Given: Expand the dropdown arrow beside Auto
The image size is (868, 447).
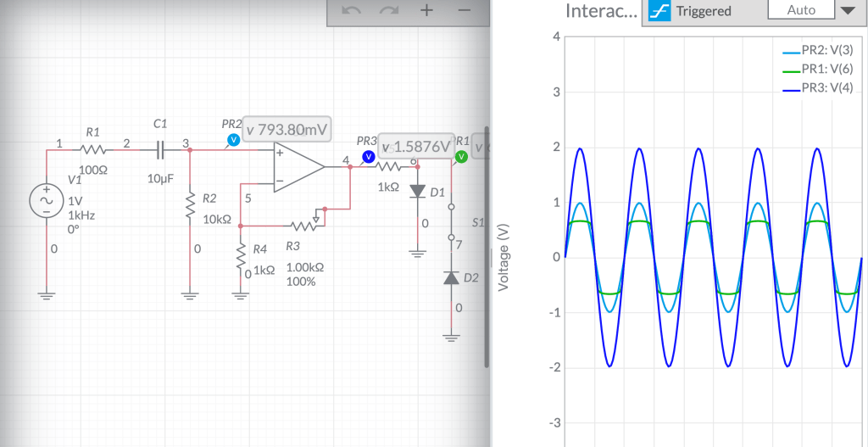Looking at the screenshot, I should [x=848, y=11].
